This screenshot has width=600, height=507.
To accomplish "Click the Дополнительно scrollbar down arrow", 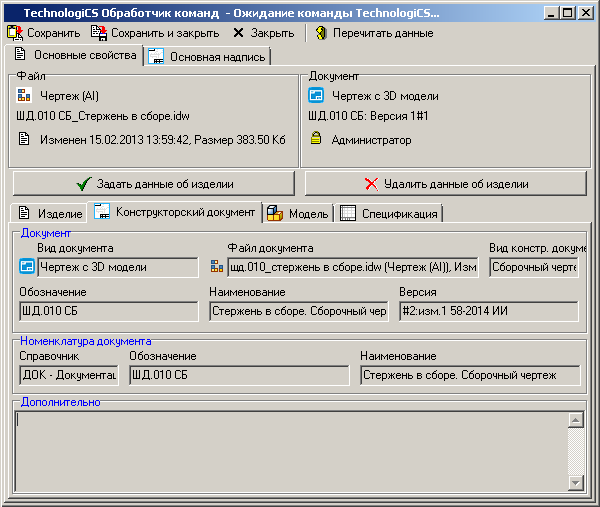I will coord(575,482).
